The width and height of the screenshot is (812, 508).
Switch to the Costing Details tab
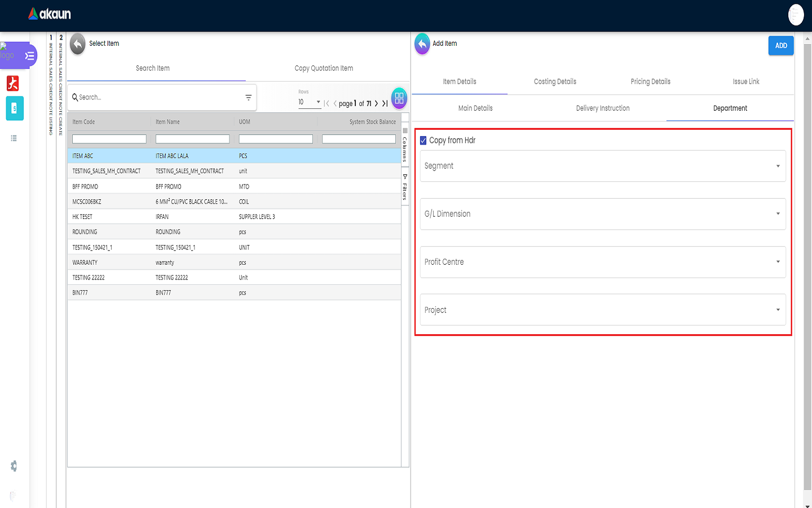(555, 82)
